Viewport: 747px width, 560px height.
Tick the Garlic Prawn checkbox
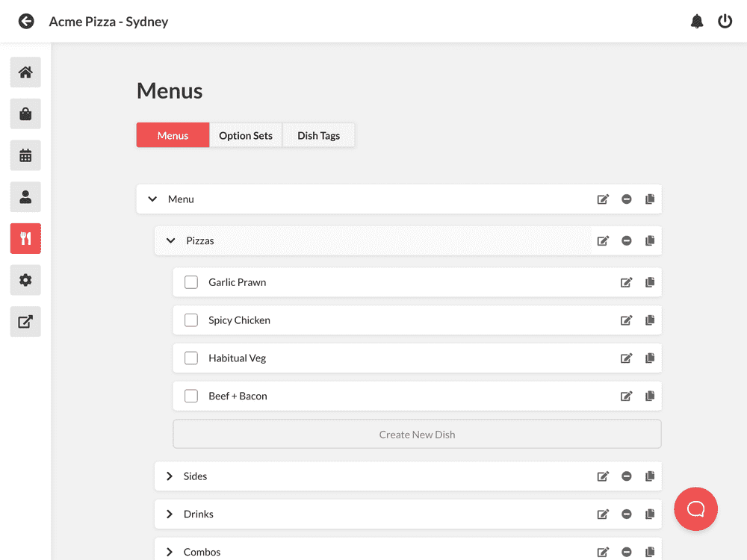(191, 282)
